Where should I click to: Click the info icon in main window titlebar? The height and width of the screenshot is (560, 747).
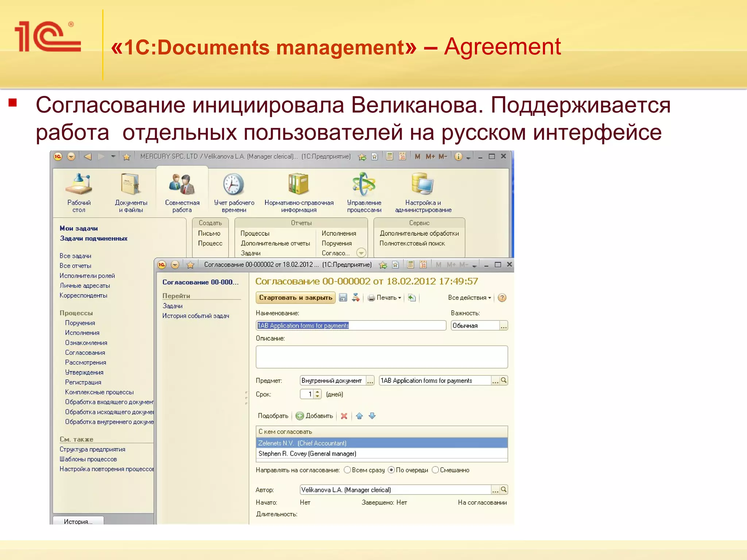point(458,156)
